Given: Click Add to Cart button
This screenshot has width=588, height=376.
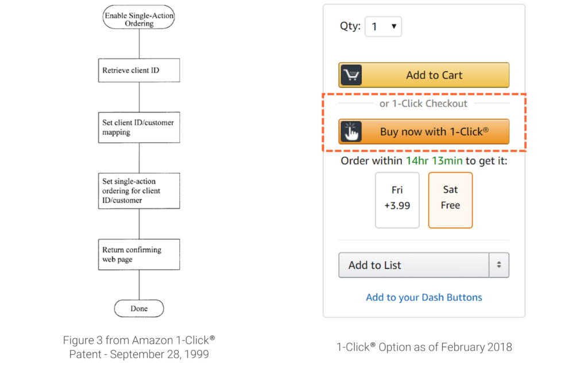Looking at the screenshot, I should pos(424,75).
